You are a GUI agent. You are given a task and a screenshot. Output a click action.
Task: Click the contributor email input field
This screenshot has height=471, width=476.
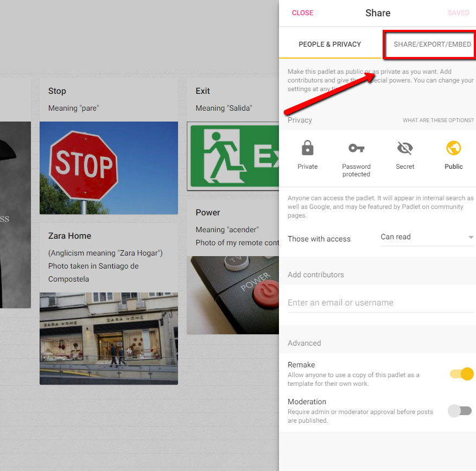(380, 302)
